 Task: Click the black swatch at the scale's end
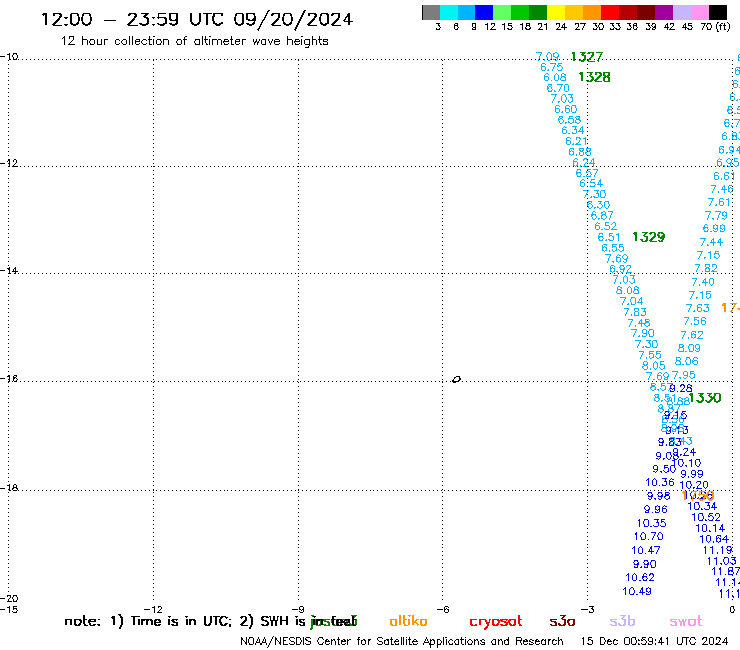pos(718,12)
